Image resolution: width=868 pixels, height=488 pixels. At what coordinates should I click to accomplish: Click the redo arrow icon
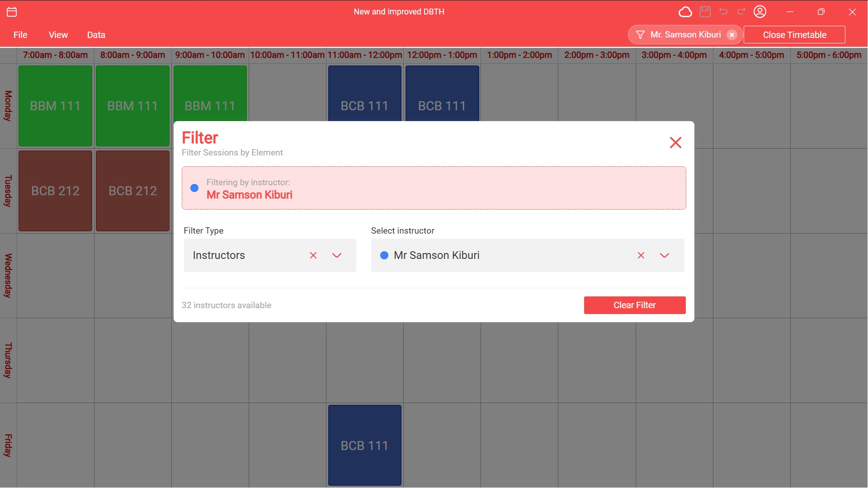[x=741, y=12]
